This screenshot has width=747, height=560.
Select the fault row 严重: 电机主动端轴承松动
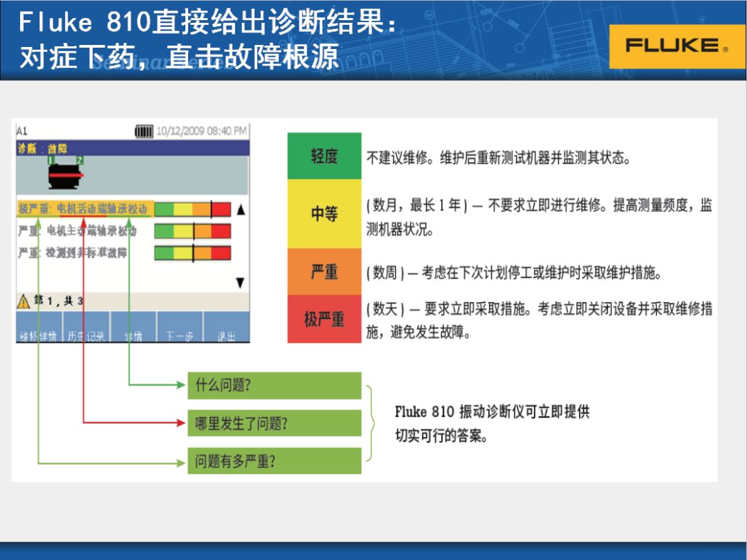[x=77, y=231]
